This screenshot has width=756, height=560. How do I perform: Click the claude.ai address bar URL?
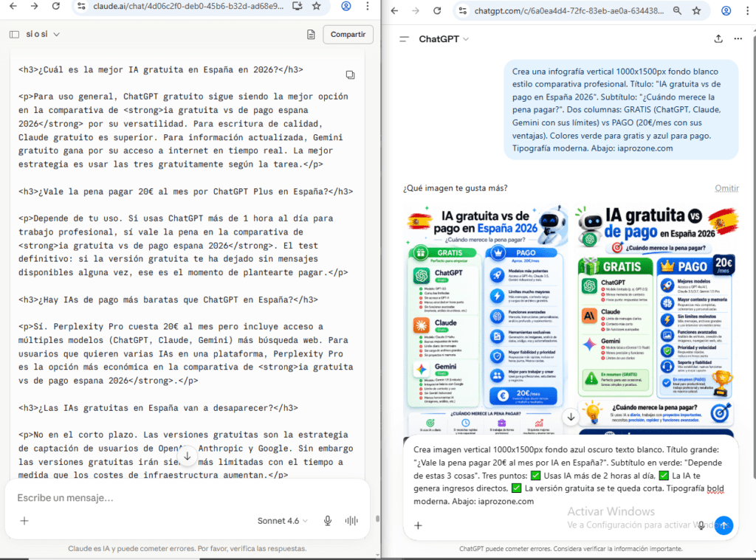click(x=188, y=6)
